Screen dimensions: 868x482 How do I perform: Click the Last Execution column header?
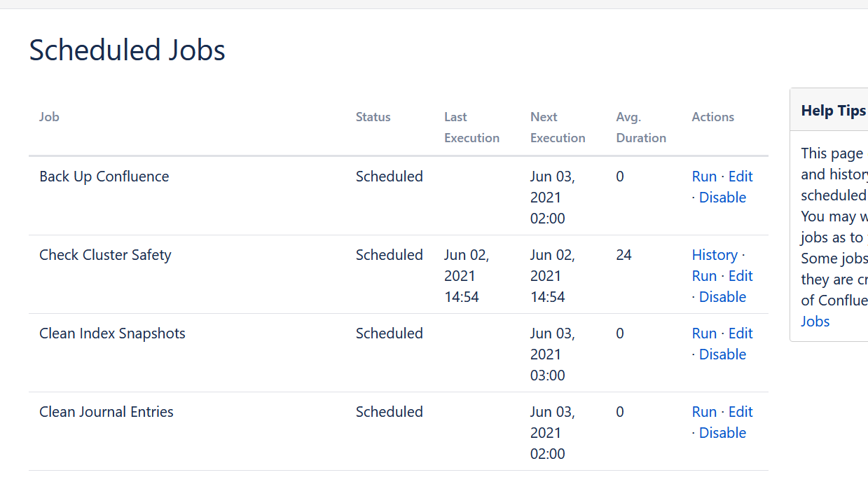[x=471, y=128]
